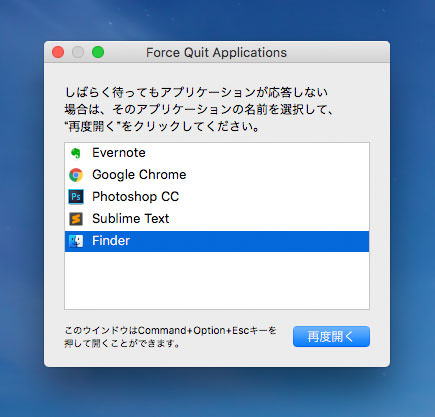435x417 pixels.
Task: Select the highlighted Finder row label
Action: point(111,241)
